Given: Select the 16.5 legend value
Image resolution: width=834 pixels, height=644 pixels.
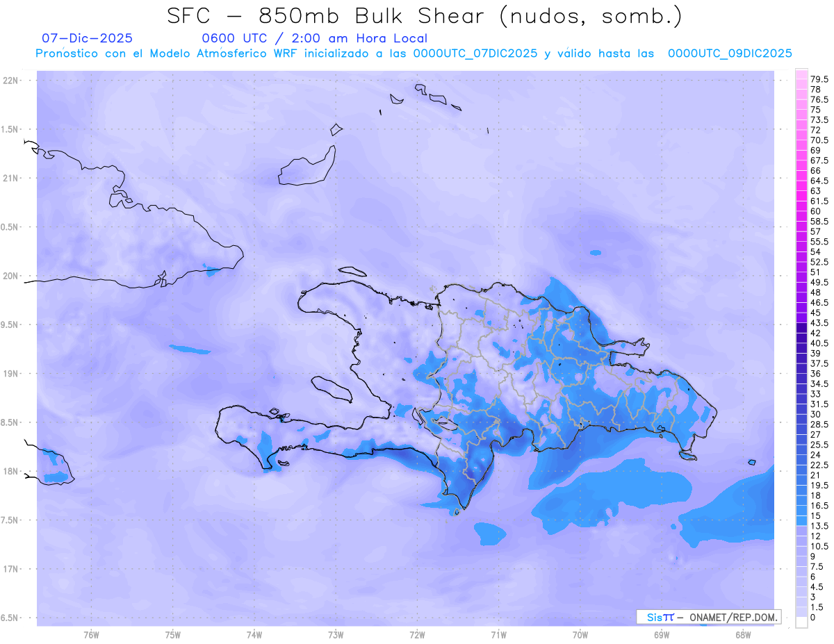Looking at the screenshot, I should (x=819, y=505).
